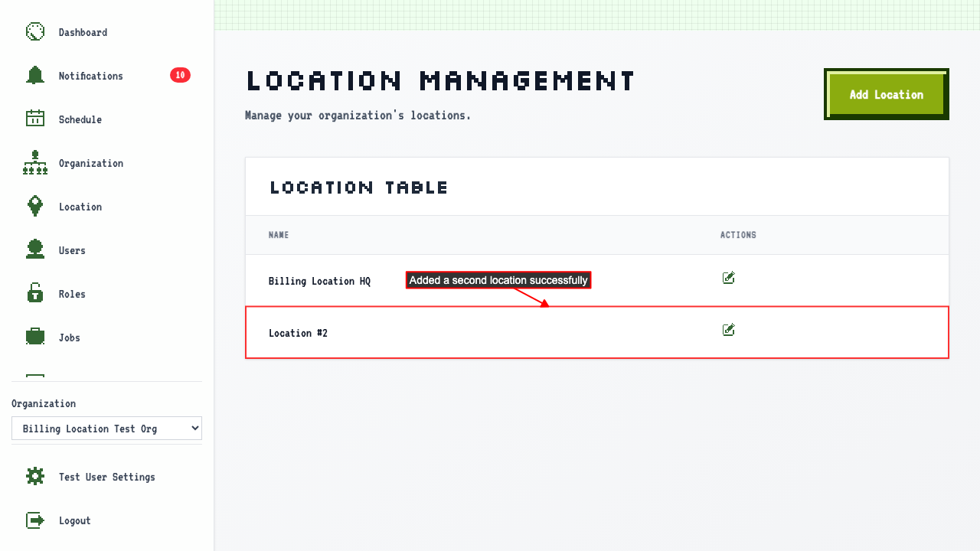
Task: Open the Organization dropdown selector
Action: (106, 429)
